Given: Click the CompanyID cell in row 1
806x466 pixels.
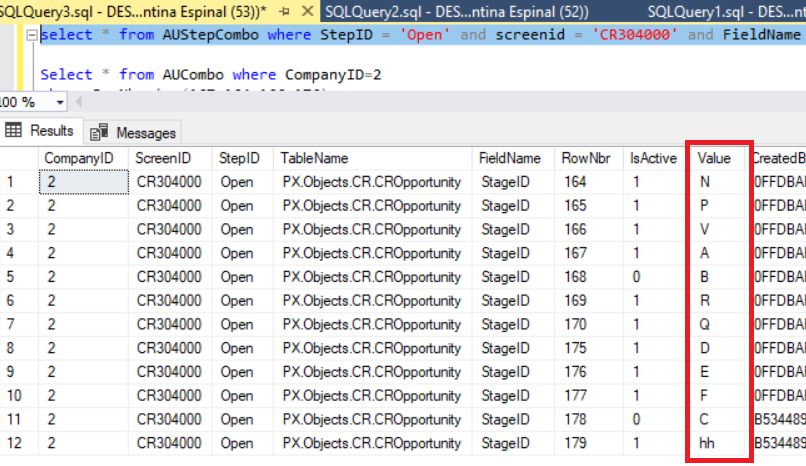Looking at the screenshot, I should coord(84,182).
